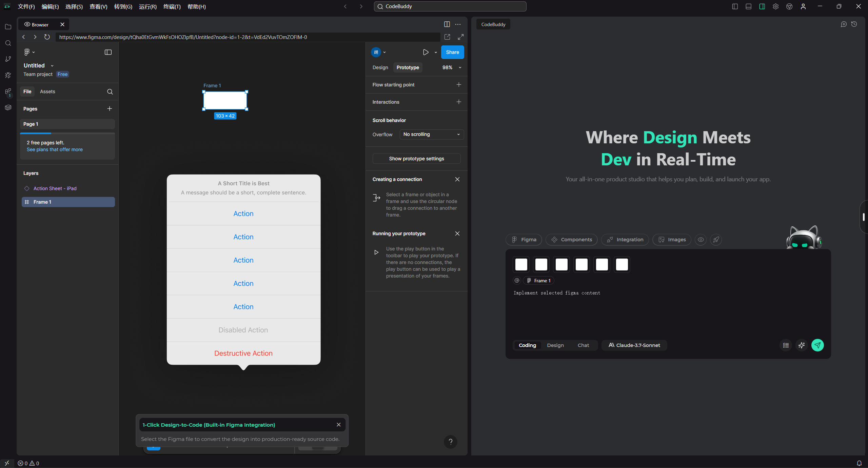The height and width of the screenshot is (468, 868).
Task: Open the See plans that offer more link
Action: 55,149
